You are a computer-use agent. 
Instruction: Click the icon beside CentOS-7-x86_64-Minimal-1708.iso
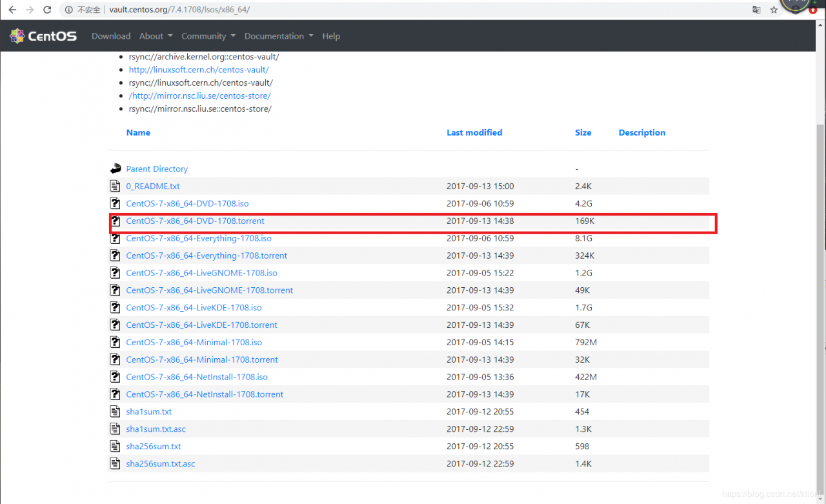pyautogui.click(x=116, y=342)
